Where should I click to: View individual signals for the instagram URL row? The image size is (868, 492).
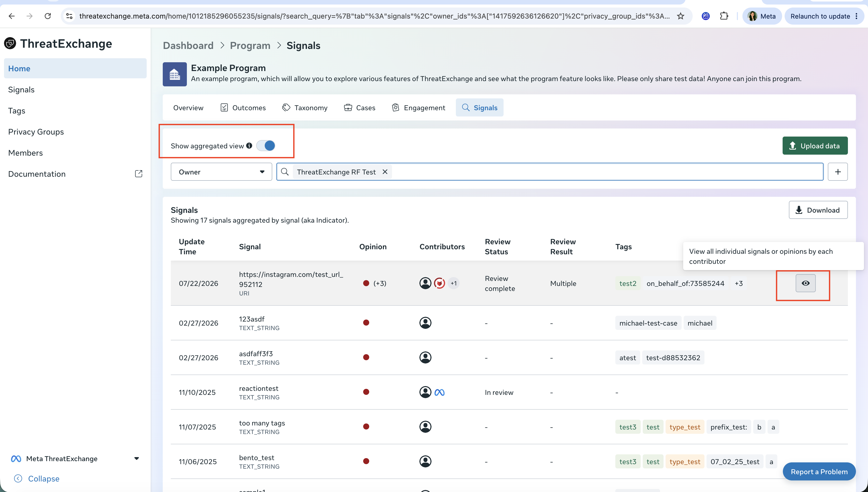click(805, 283)
